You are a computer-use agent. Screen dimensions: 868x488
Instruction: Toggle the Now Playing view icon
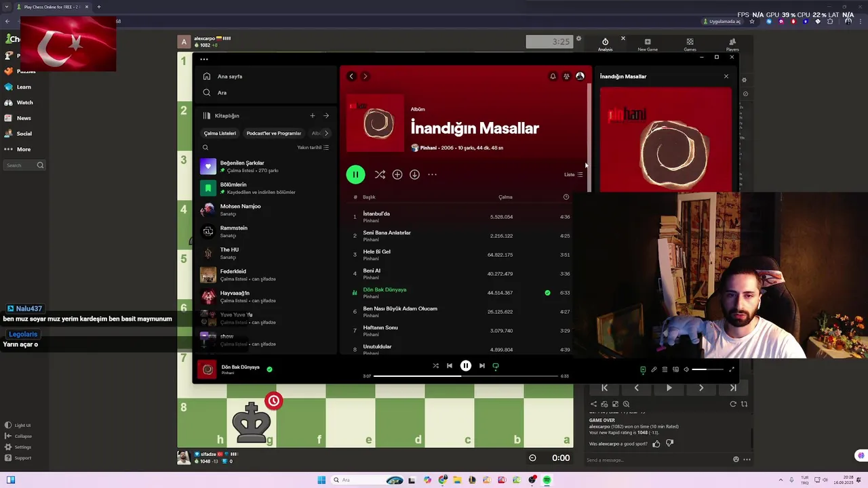[643, 370]
